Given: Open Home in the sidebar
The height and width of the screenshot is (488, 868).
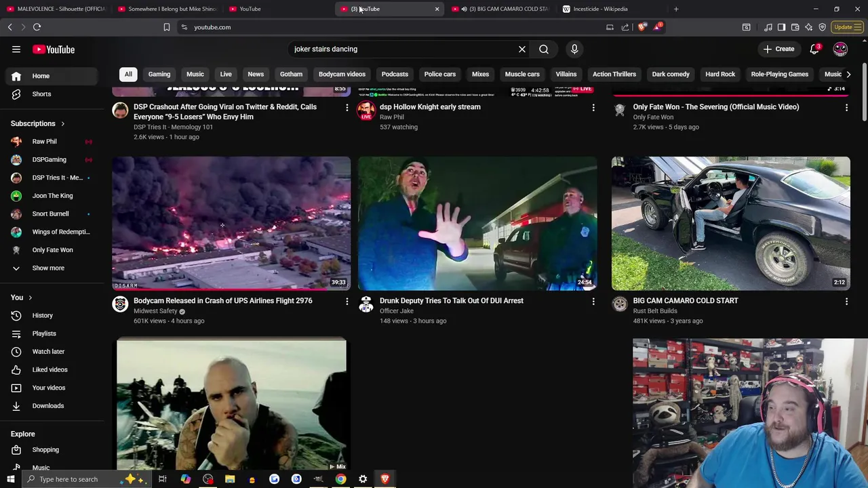Looking at the screenshot, I should click(52, 76).
